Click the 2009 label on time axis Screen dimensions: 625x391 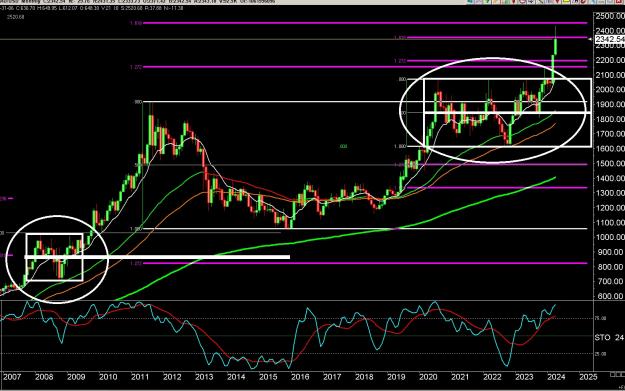click(76, 377)
